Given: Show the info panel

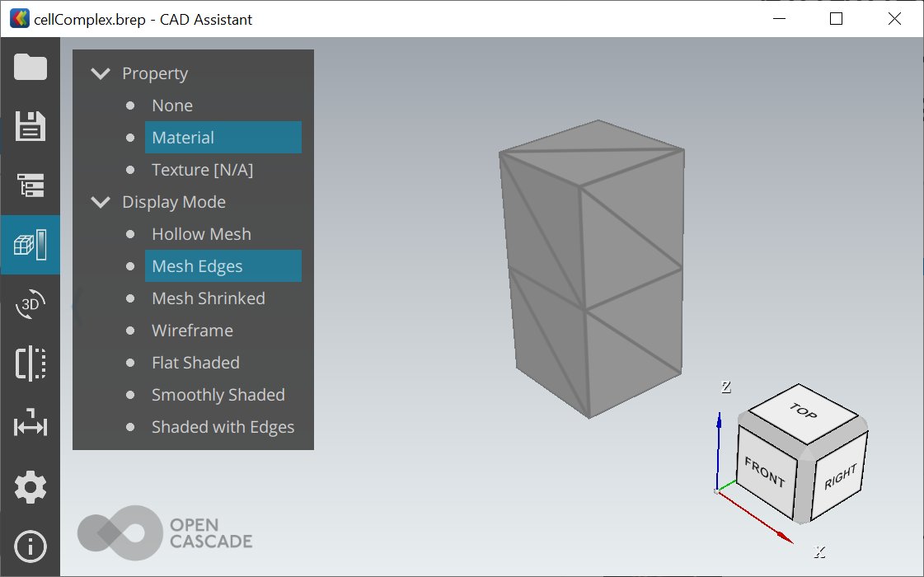Looking at the screenshot, I should coord(30,546).
